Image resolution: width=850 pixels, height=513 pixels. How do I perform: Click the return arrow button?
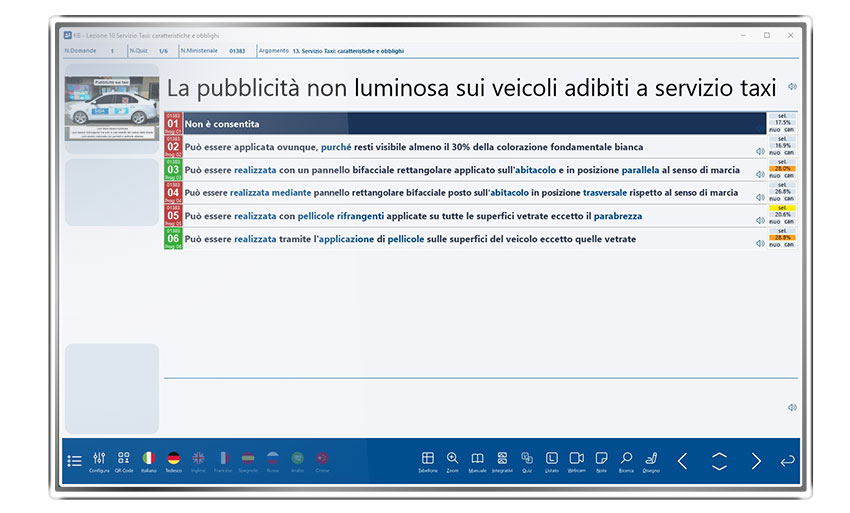(x=787, y=461)
